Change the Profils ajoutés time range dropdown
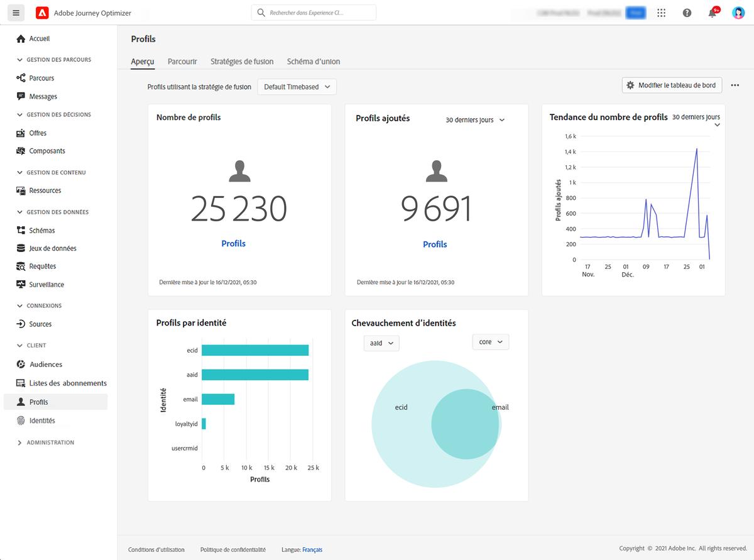The width and height of the screenshot is (754, 560). point(476,119)
